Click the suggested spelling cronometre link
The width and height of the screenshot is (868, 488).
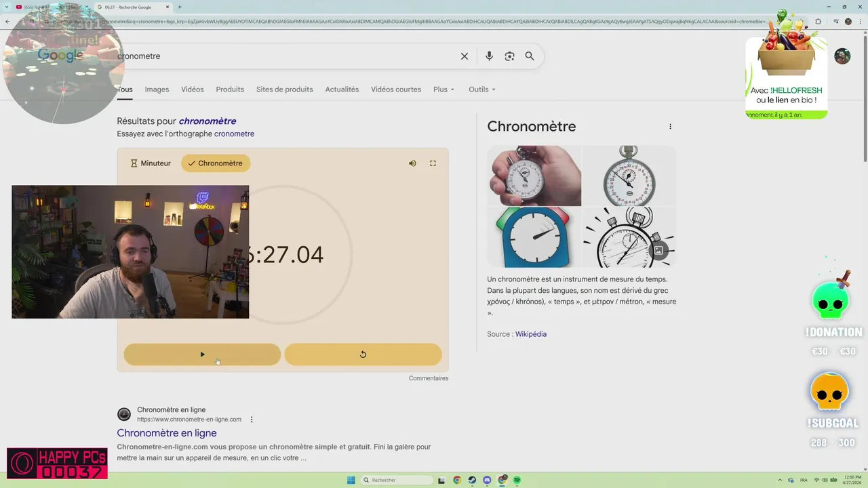pyautogui.click(x=234, y=134)
